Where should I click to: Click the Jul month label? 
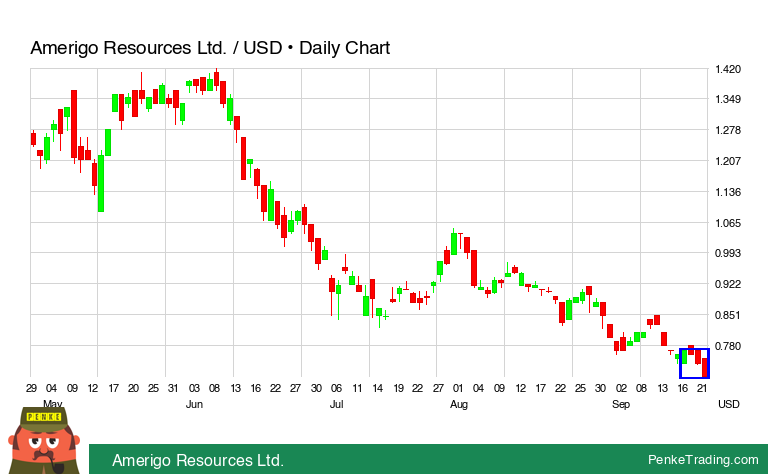(336, 404)
